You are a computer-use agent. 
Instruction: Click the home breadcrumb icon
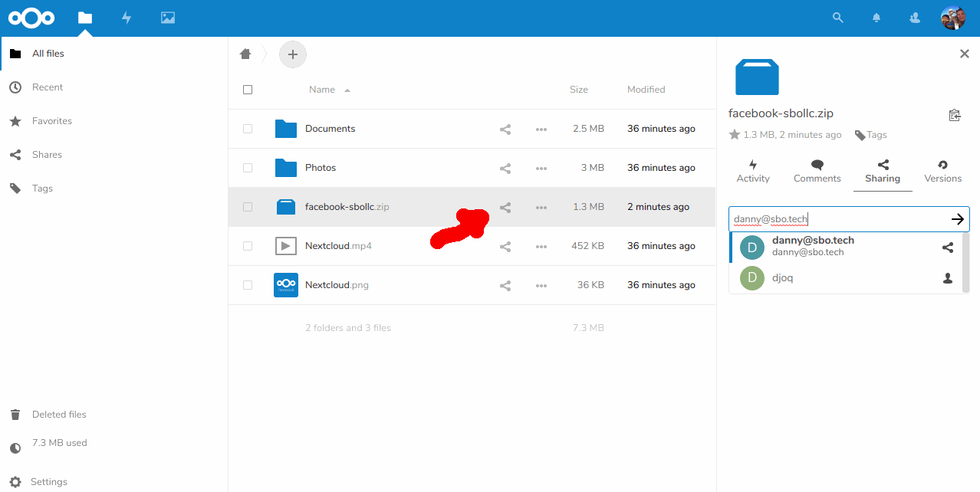[x=245, y=54]
